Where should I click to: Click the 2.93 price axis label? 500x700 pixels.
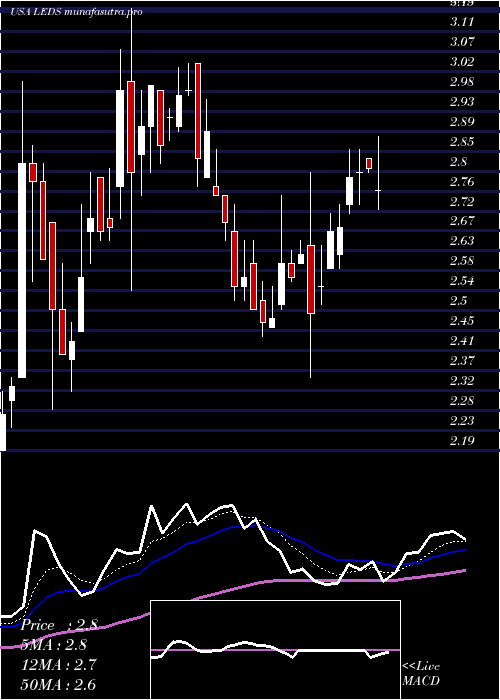(x=462, y=101)
